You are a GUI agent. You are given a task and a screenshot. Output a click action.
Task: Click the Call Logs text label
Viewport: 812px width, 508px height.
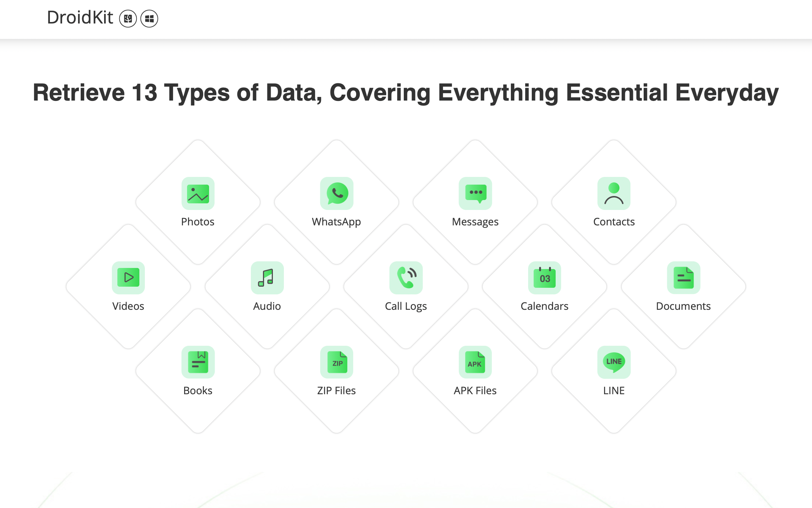click(x=406, y=306)
